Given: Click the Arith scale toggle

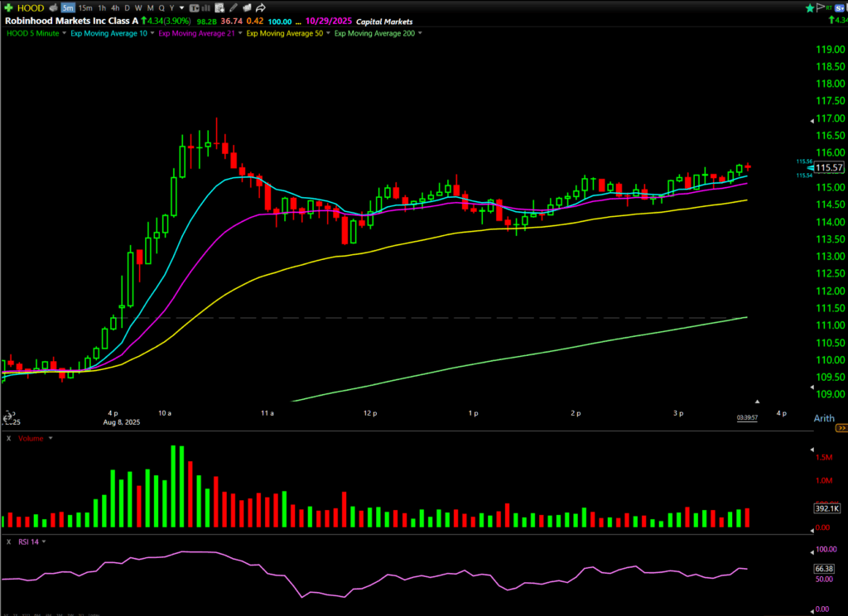Looking at the screenshot, I should point(824,418).
